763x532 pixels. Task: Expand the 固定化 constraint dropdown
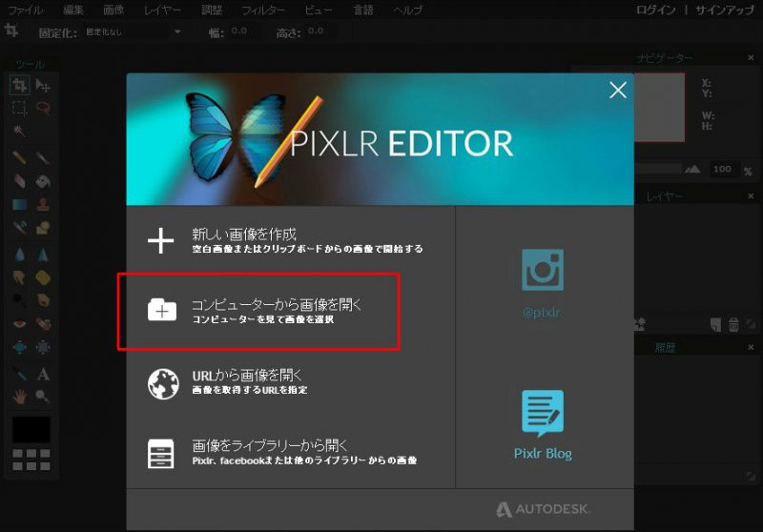pos(133,32)
